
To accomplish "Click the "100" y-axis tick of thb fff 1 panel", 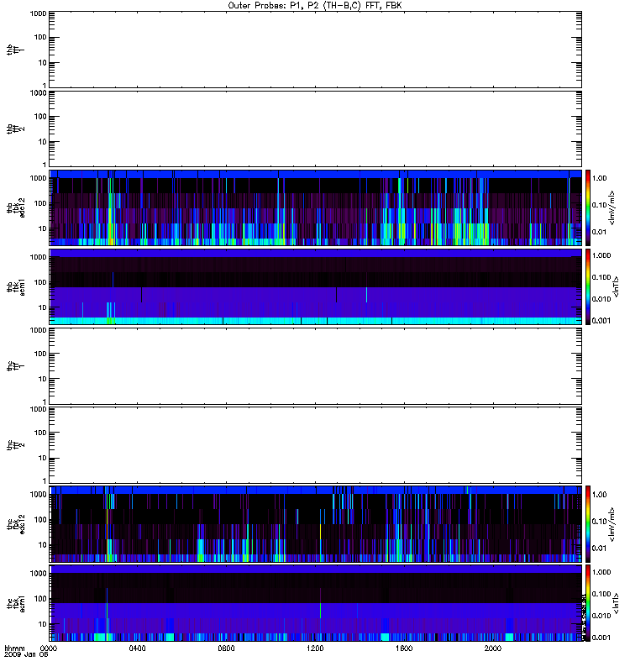I will click(x=40, y=38).
